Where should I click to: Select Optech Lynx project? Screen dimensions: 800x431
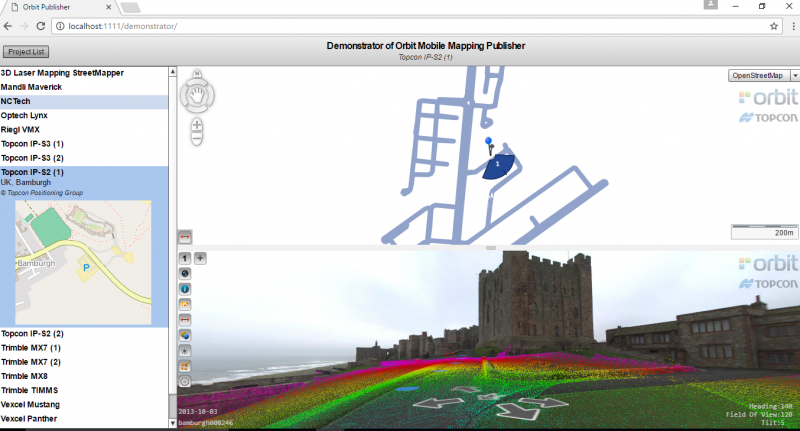tap(24, 116)
